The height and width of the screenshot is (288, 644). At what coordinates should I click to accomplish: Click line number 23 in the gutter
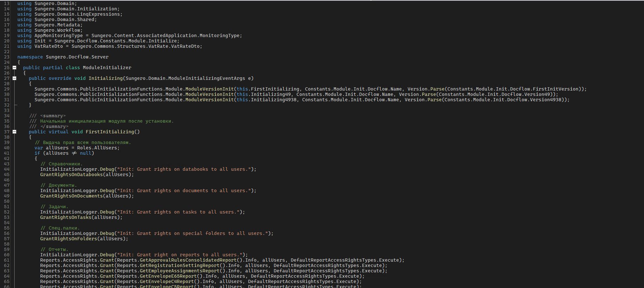click(x=7, y=57)
